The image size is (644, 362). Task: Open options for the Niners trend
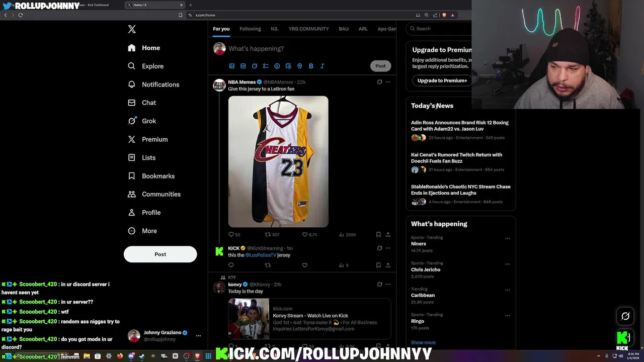tap(507, 238)
